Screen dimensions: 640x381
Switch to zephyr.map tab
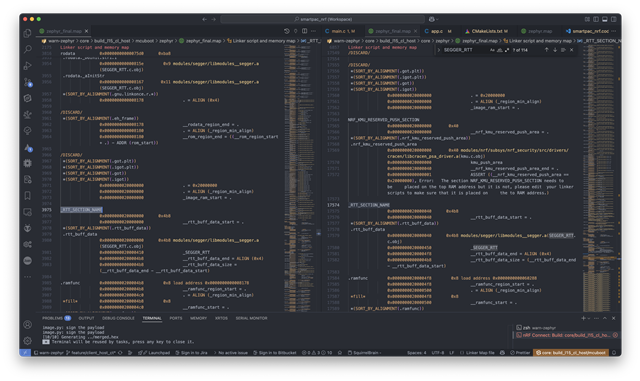point(540,31)
